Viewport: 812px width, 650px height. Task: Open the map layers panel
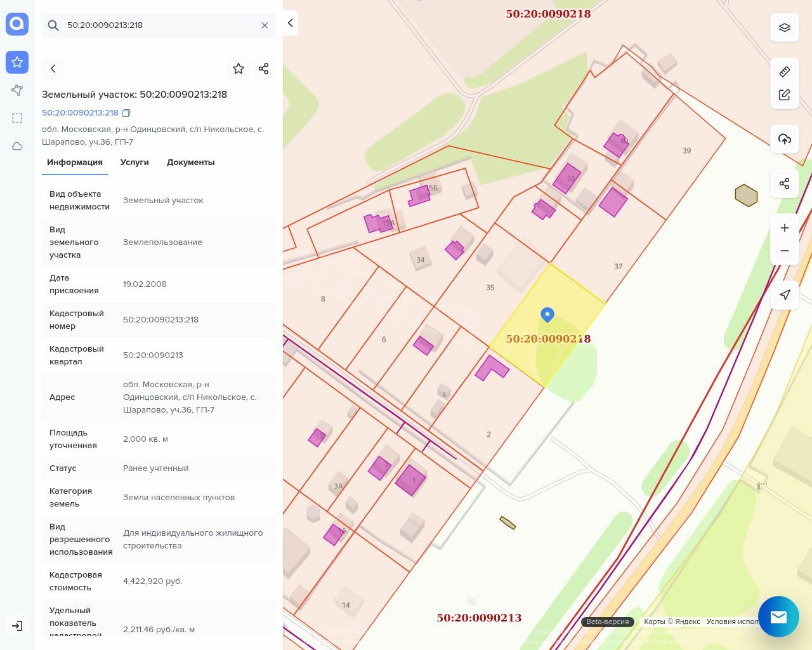coord(785,27)
